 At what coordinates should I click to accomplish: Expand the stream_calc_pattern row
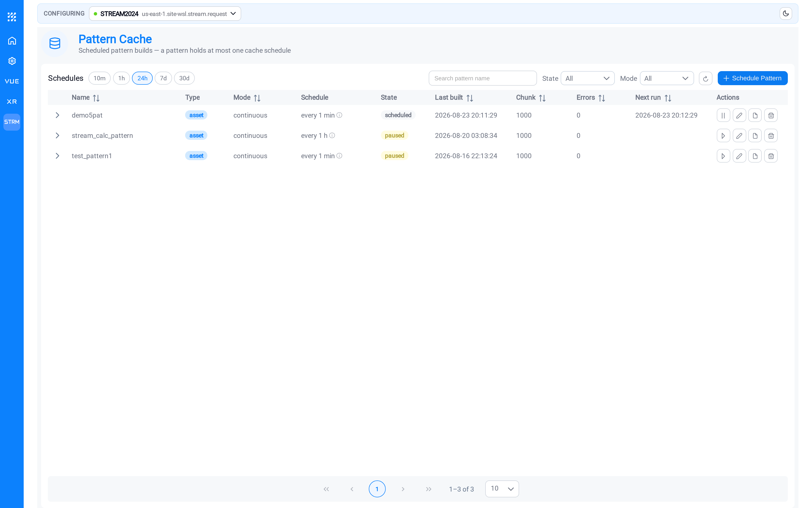[x=57, y=135]
